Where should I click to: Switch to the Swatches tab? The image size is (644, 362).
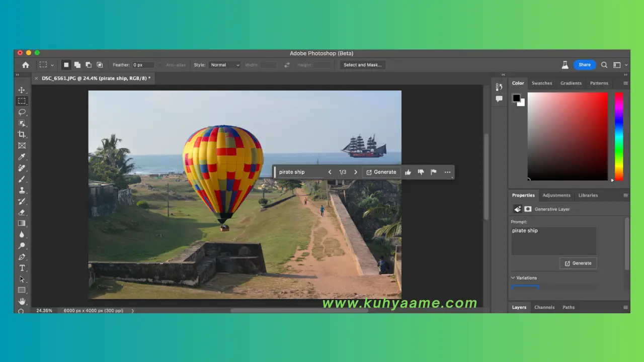(x=542, y=83)
